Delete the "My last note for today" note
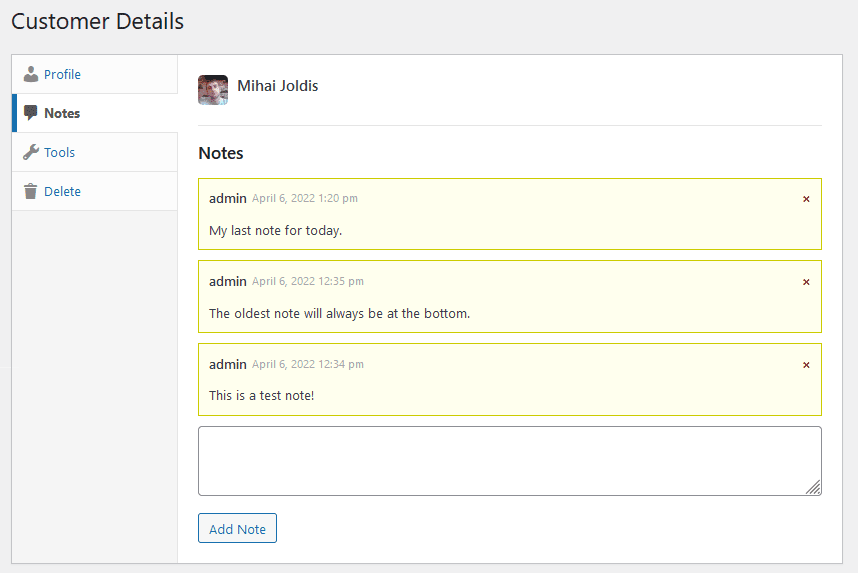This screenshot has width=858, height=573. coord(806,199)
